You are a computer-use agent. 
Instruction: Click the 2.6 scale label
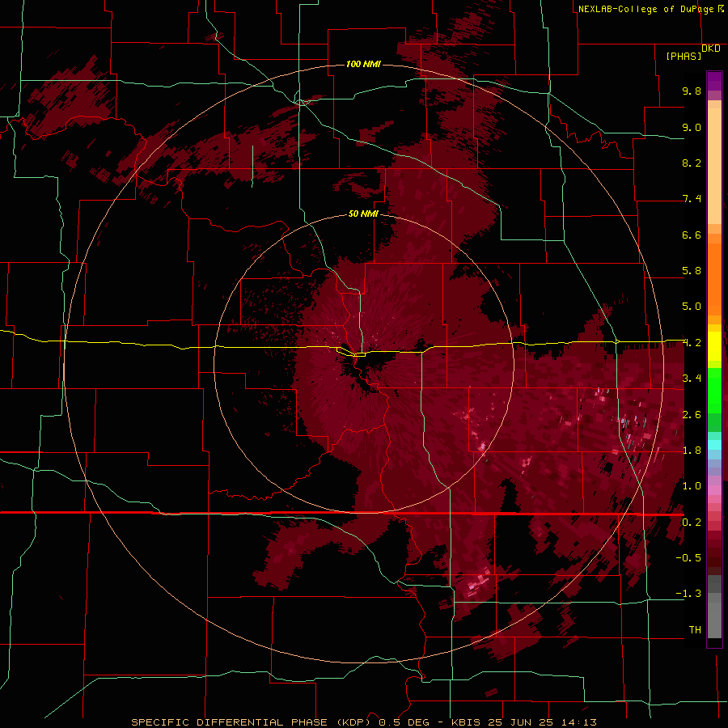pos(692,415)
